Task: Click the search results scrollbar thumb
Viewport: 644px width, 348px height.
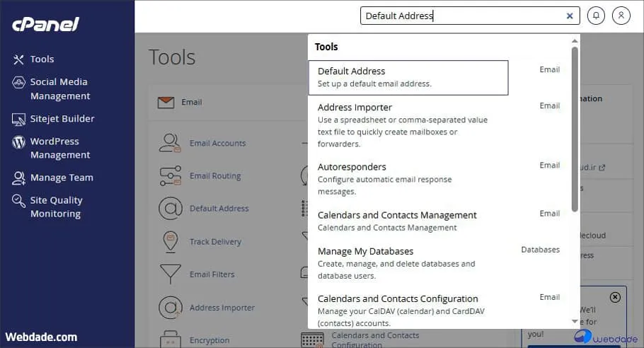Action: (x=575, y=129)
